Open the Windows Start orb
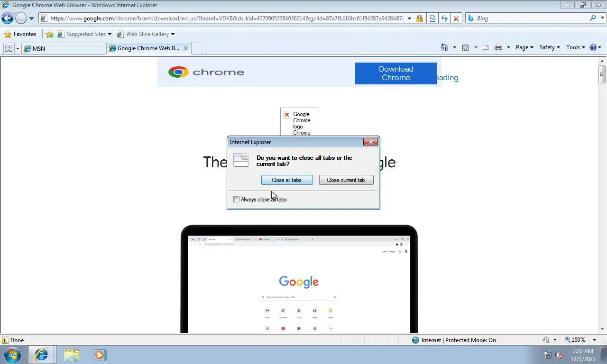Screen dimensions: 607x364 (13, 355)
